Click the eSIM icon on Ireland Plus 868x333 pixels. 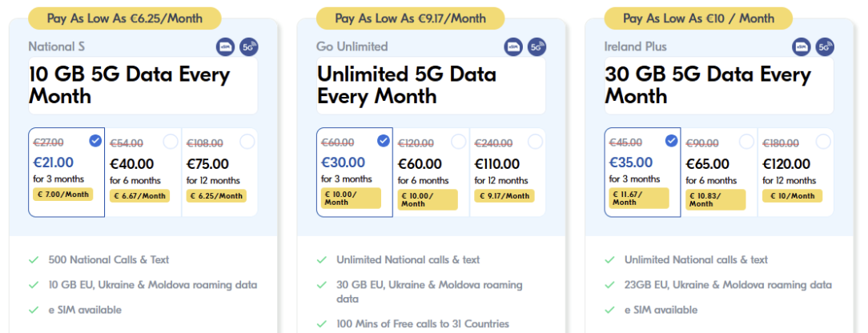pyautogui.click(x=802, y=47)
